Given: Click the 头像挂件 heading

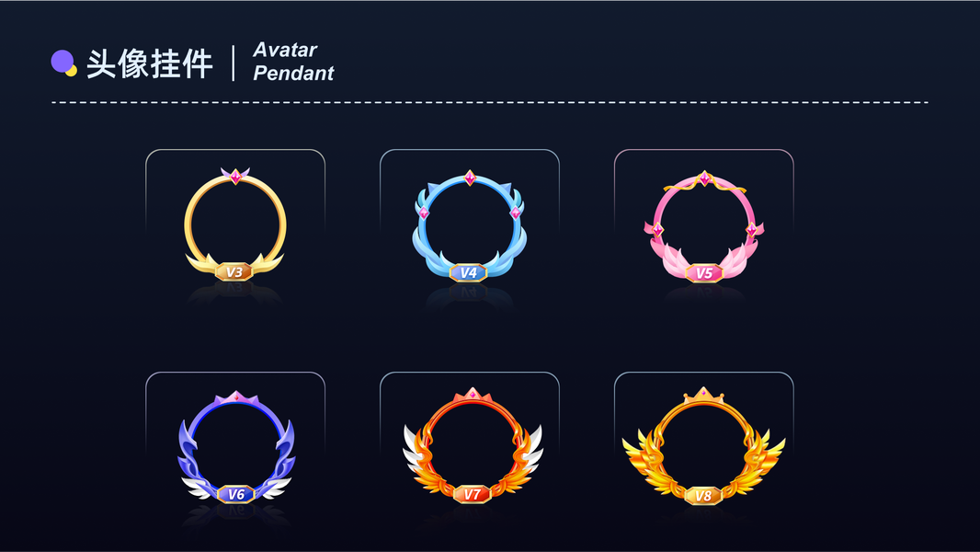Looking at the screenshot, I should click(149, 63).
